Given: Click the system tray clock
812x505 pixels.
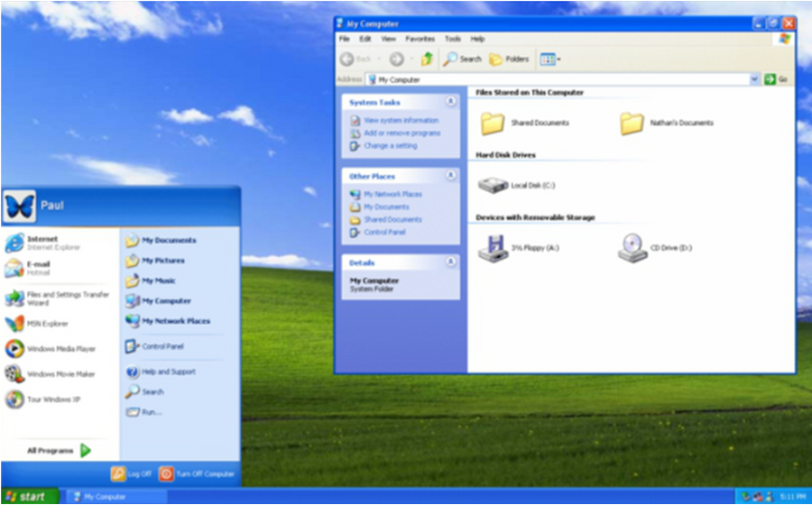Looking at the screenshot, I should coord(792,497).
